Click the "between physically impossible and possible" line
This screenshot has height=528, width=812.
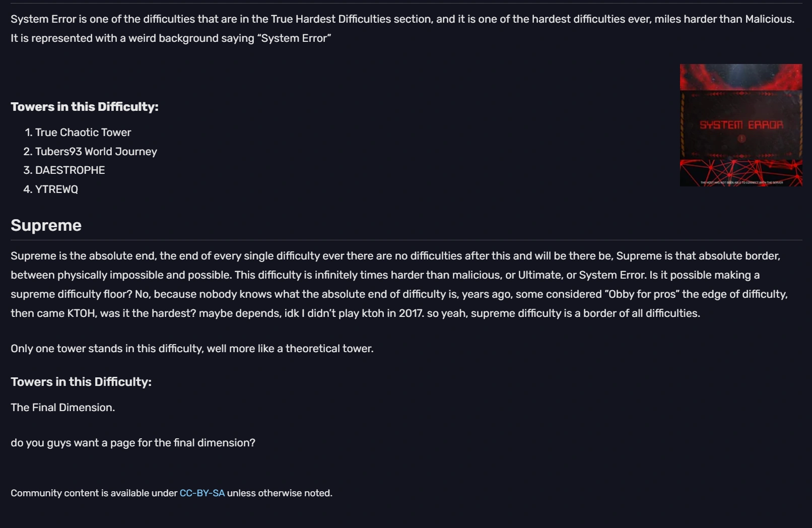tap(385, 275)
